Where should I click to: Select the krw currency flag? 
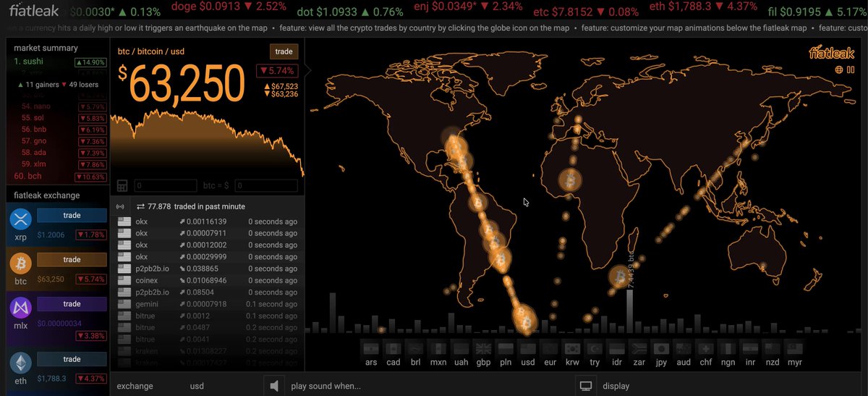(572, 348)
